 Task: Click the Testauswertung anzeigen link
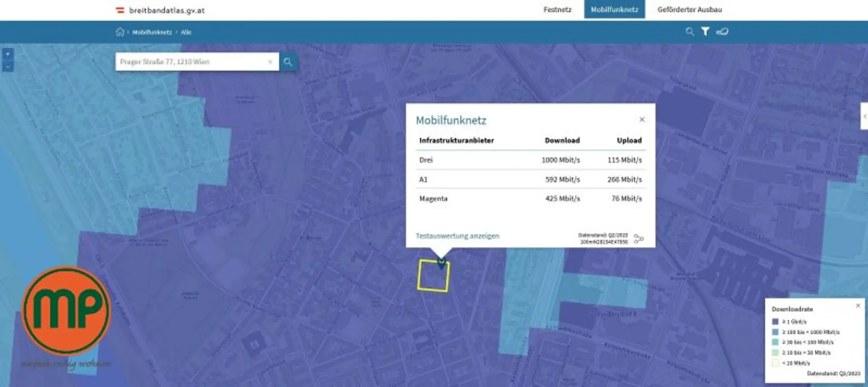click(x=457, y=236)
